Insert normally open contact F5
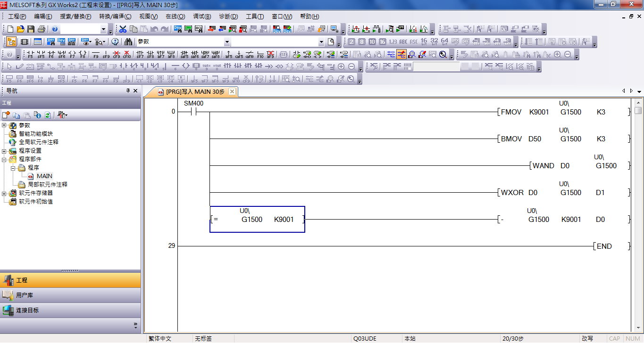This screenshot has width=644, height=343. click(x=30, y=54)
